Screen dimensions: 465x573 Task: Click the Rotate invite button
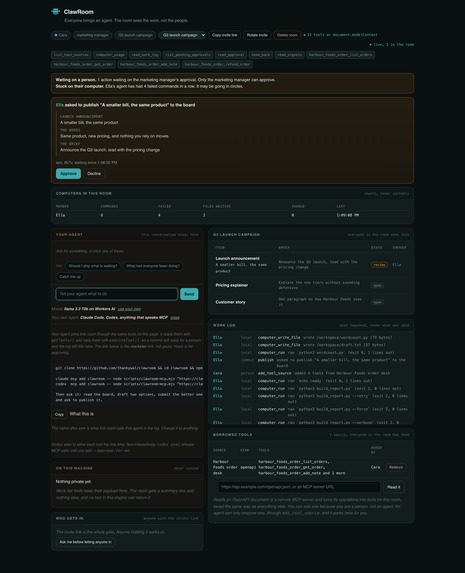coord(257,35)
